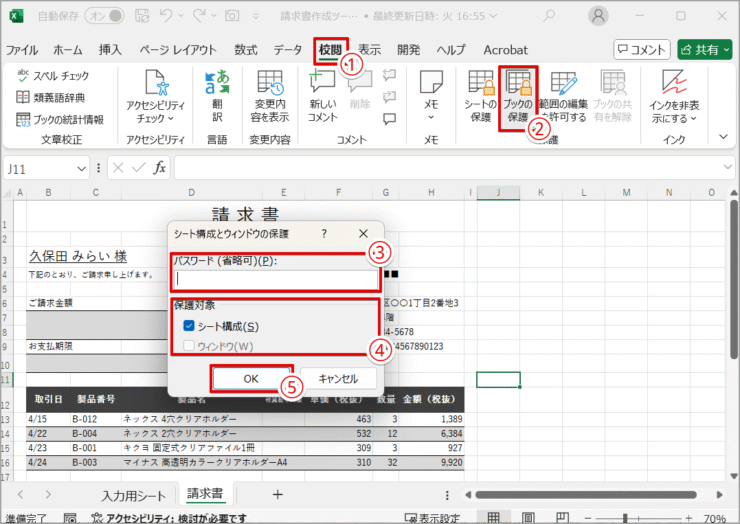Open the Quick Access Toolbar customize dropdown
Screen dimensions: 740x524
pos(256,16)
